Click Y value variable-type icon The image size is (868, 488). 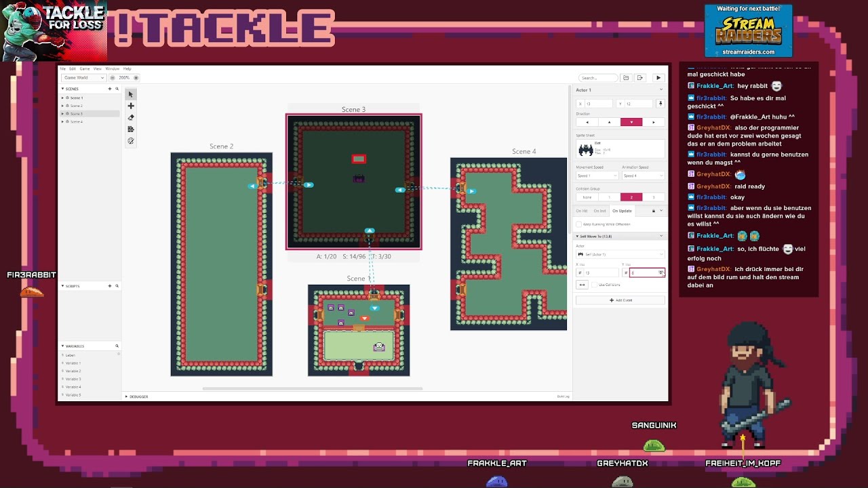(625, 272)
